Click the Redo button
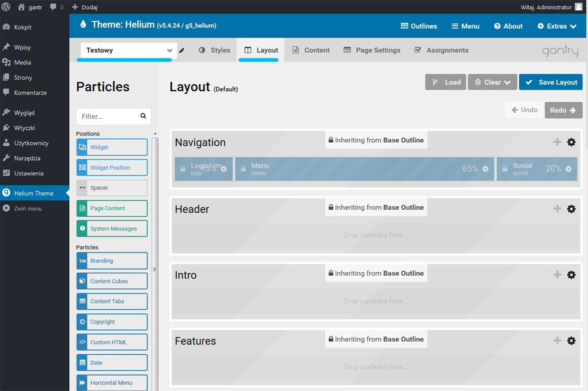This screenshot has width=588, height=391. [563, 110]
